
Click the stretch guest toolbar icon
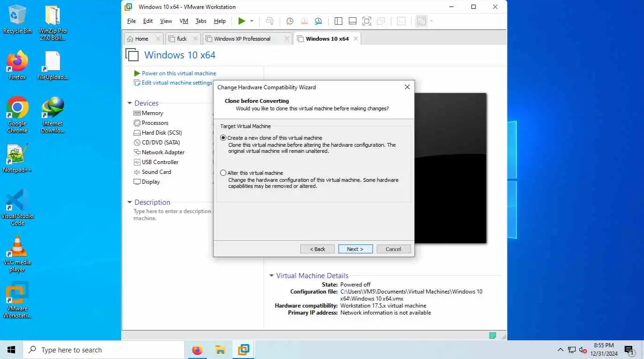pyautogui.click(x=422, y=21)
